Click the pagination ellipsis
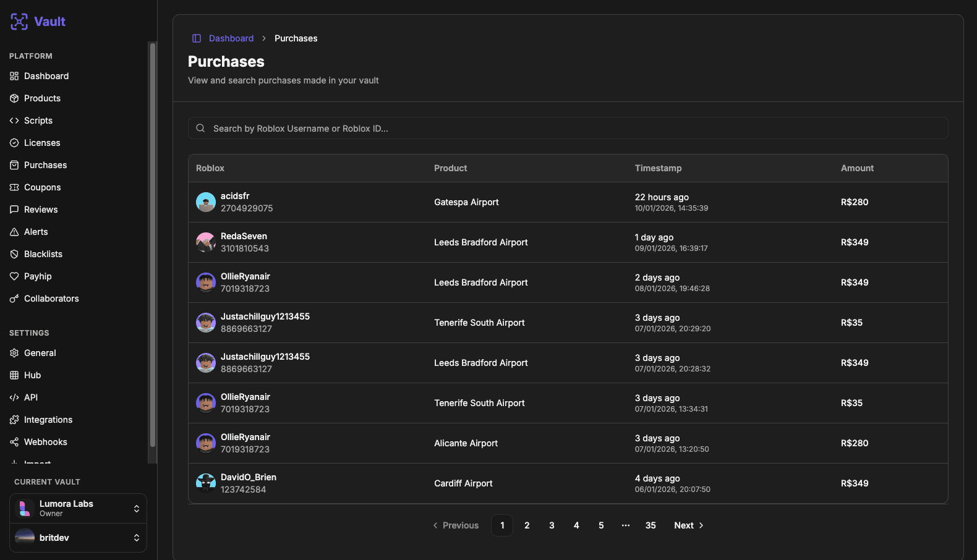This screenshot has height=560, width=977. (626, 525)
